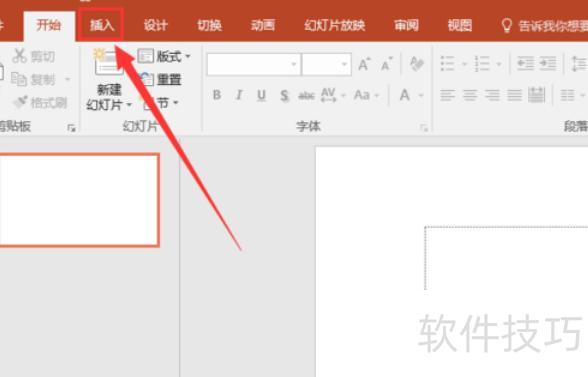Click the 格式刷 format painter

click(40, 102)
